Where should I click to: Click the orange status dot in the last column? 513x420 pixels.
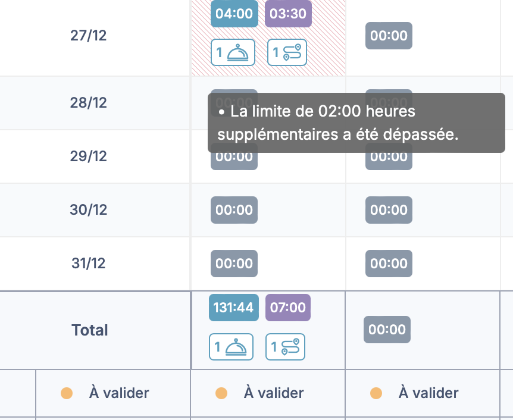tap(376, 393)
